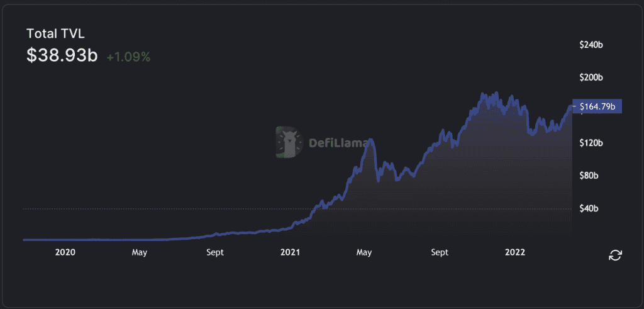
Task: Select the 2020 marker on the time axis
Action: (65, 252)
